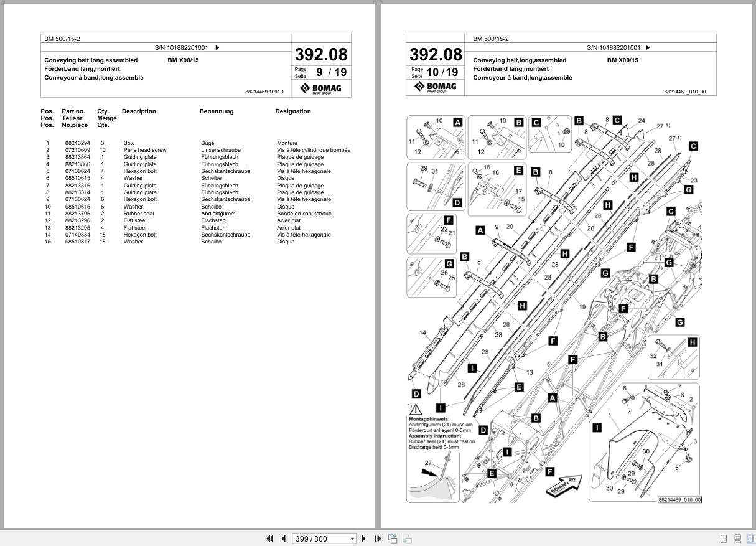Select part number 88213864

[77, 158]
